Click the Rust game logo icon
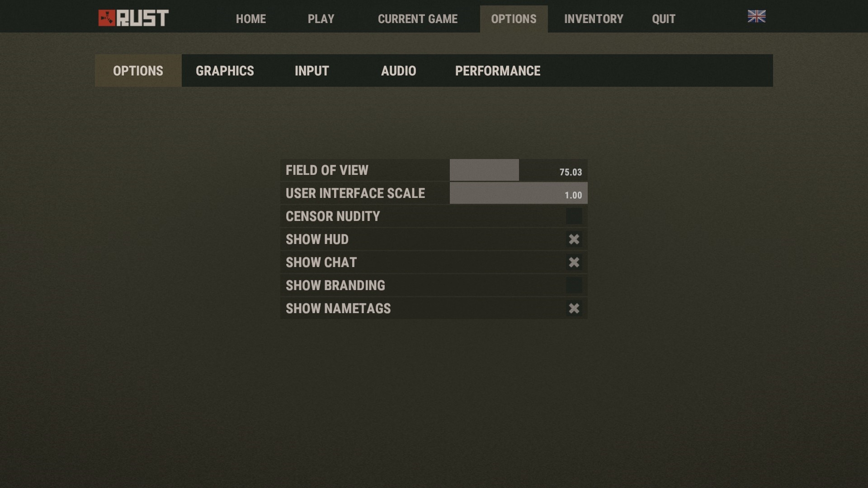This screenshot has width=868, height=488. click(107, 18)
